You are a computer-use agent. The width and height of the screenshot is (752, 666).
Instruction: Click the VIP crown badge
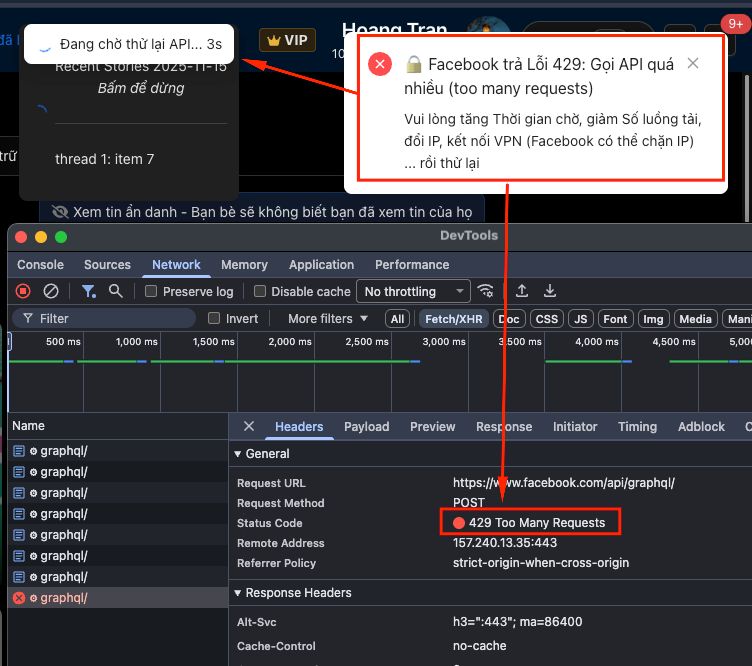tap(287, 40)
